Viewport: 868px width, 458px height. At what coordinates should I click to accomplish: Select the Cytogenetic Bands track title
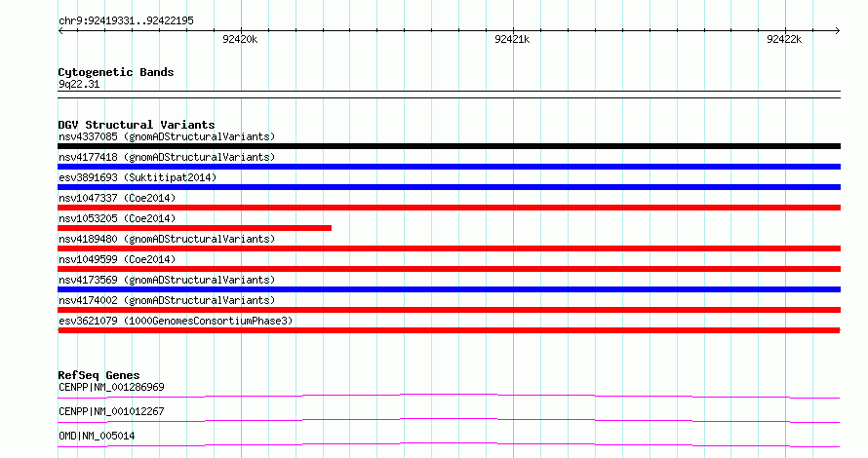point(116,72)
